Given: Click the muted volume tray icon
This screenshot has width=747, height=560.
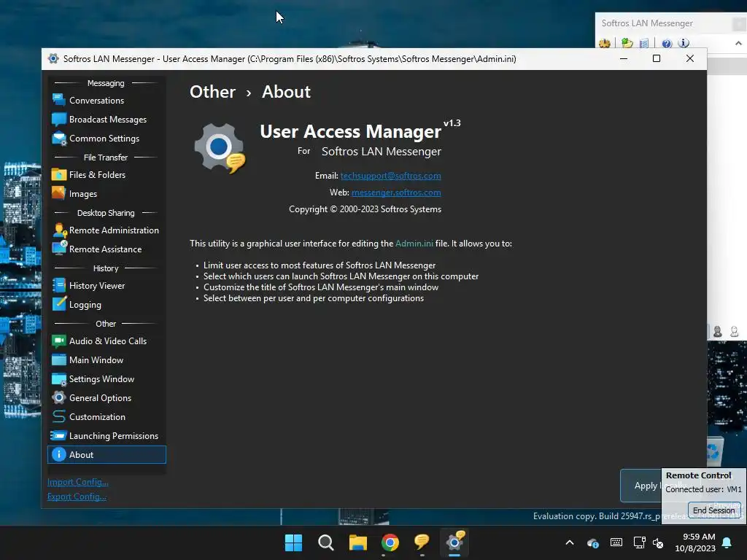Looking at the screenshot, I should click(658, 542).
